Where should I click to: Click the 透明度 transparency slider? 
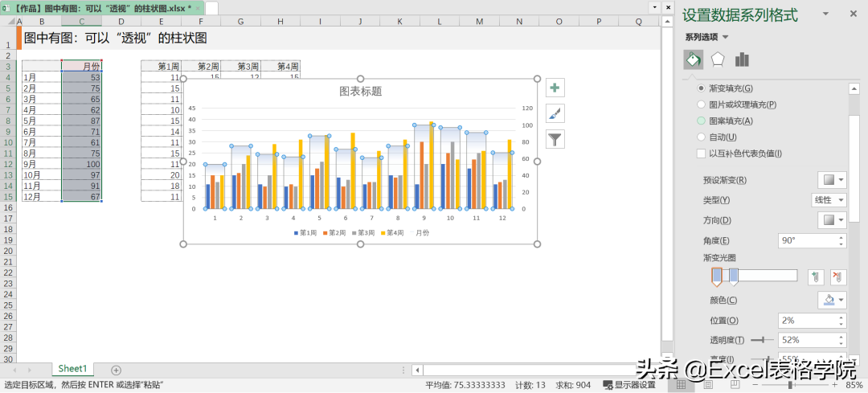(762, 340)
